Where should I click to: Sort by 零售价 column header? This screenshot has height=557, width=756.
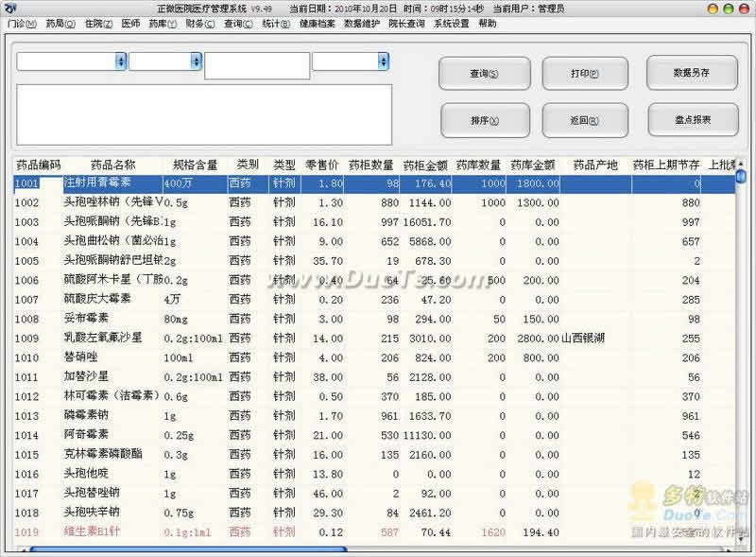point(325,165)
